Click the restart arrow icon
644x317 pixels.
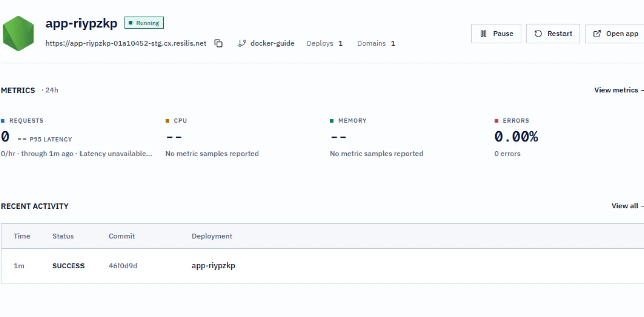coord(538,34)
